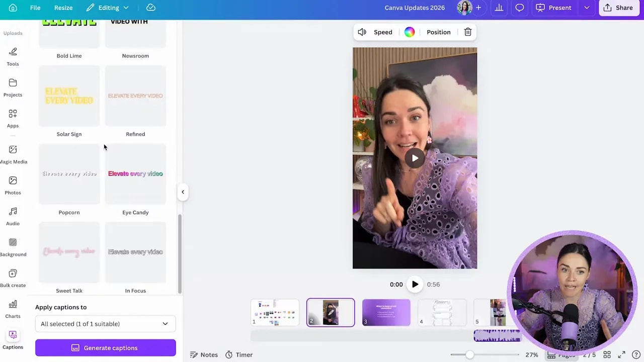Collapse the side panel with arrow

tap(183, 192)
